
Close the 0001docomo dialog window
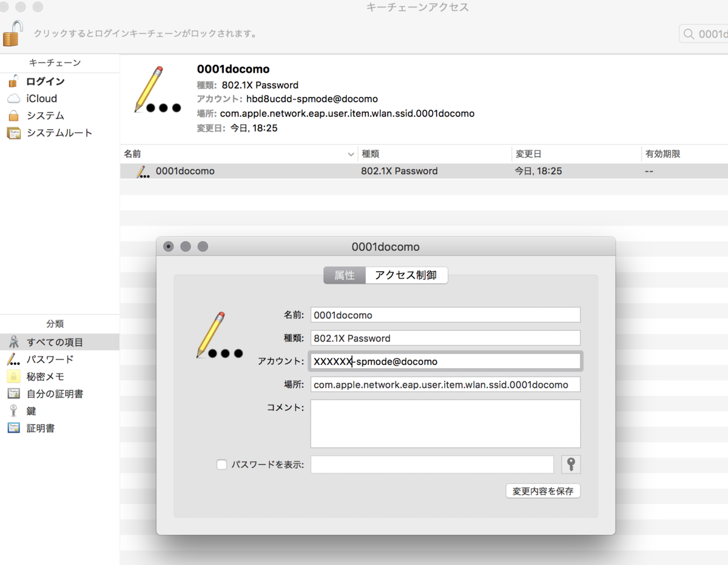[x=169, y=247]
